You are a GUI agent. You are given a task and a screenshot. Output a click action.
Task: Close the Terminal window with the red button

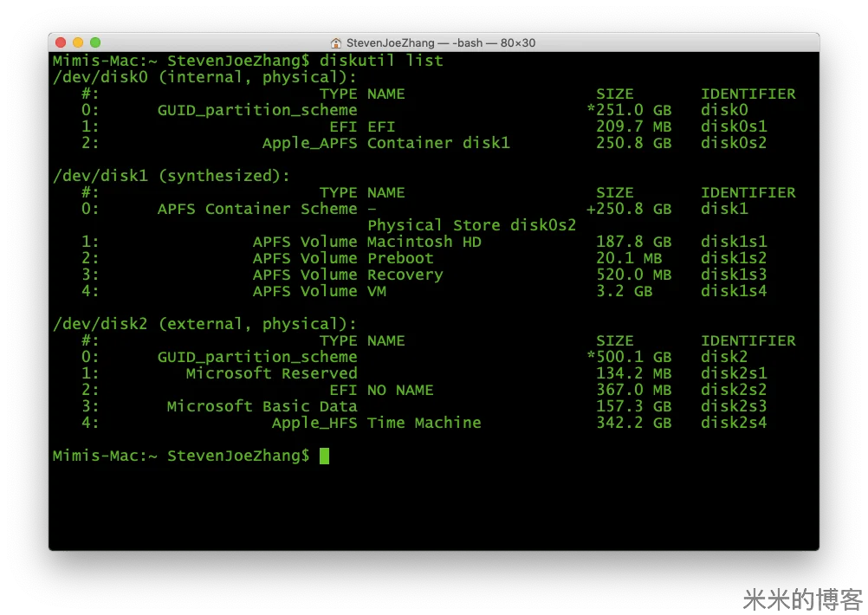(61, 42)
